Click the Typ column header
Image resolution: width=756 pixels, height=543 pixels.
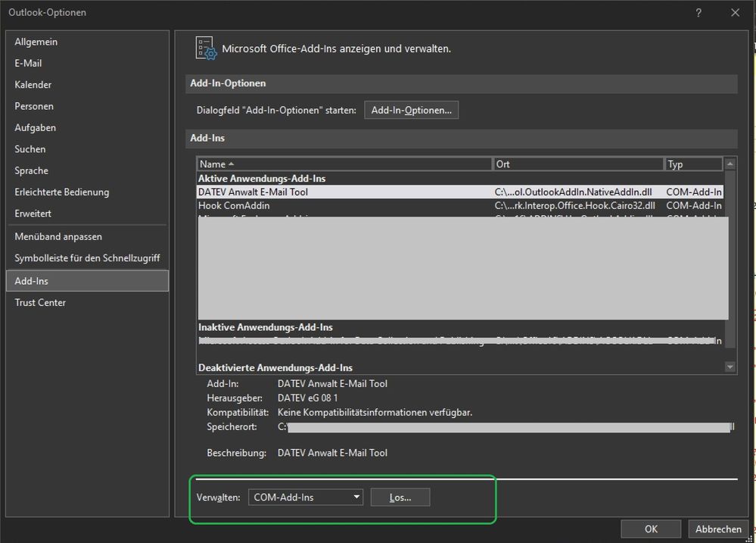[x=692, y=164]
